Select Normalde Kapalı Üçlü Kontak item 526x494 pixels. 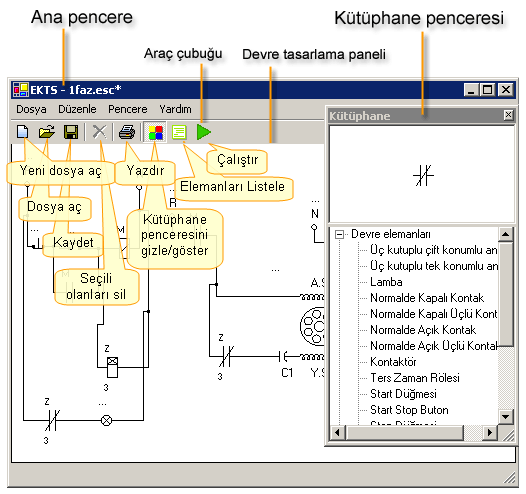point(433,314)
